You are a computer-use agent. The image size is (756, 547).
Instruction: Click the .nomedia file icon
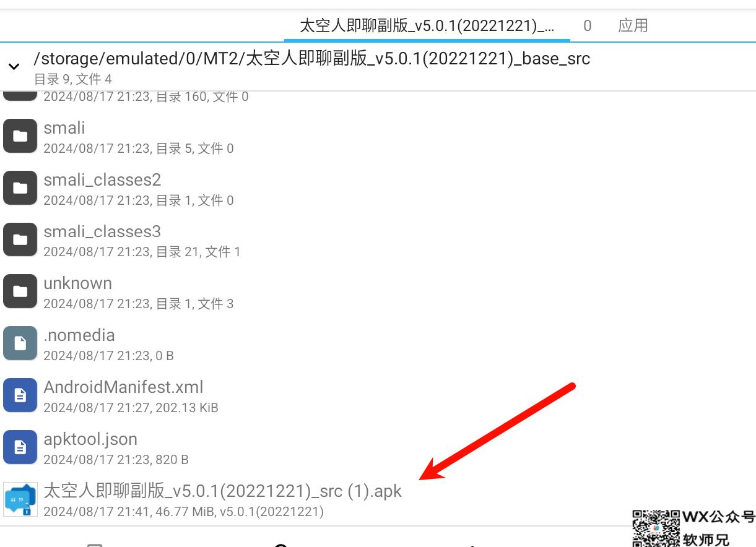pos(20,343)
